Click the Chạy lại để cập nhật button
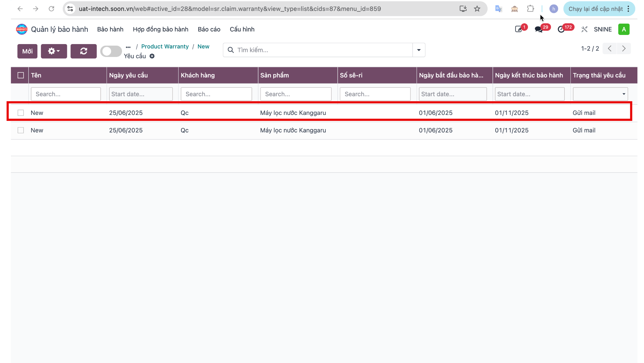The image size is (644, 363). click(596, 9)
